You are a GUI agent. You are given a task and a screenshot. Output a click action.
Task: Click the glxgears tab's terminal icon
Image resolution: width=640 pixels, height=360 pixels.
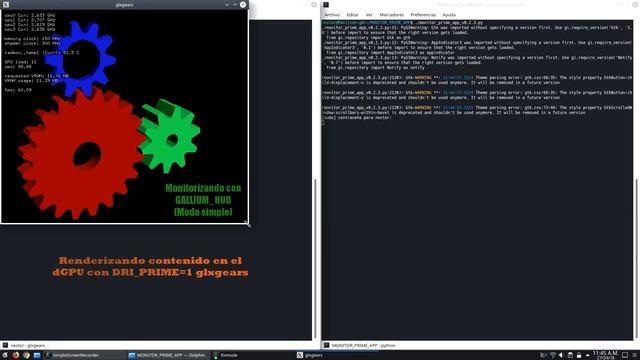tap(5, 345)
